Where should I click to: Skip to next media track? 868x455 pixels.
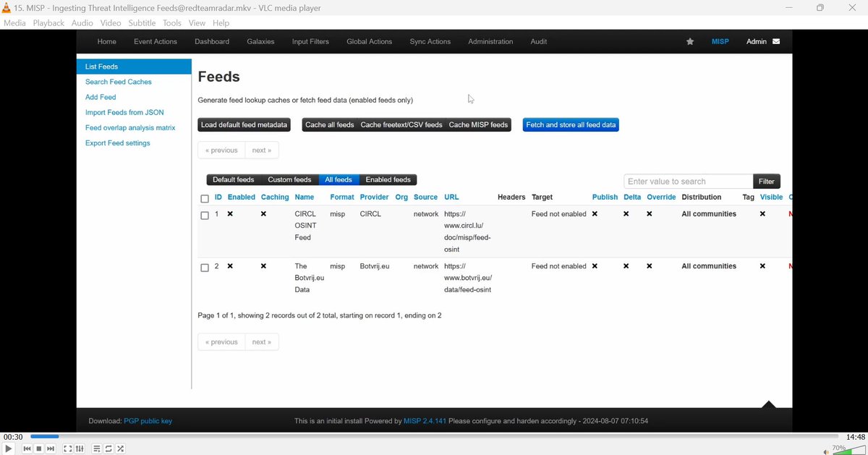point(51,448)
